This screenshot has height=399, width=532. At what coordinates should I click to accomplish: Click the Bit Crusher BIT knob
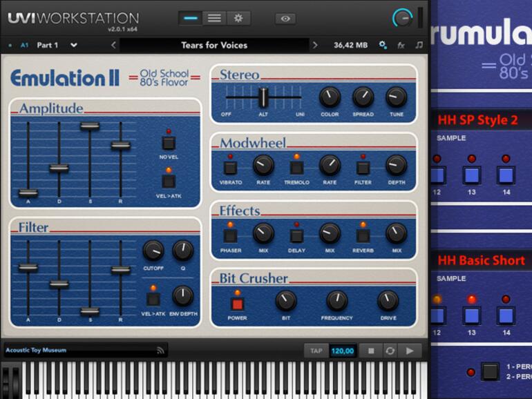click(x=285, y=301)
